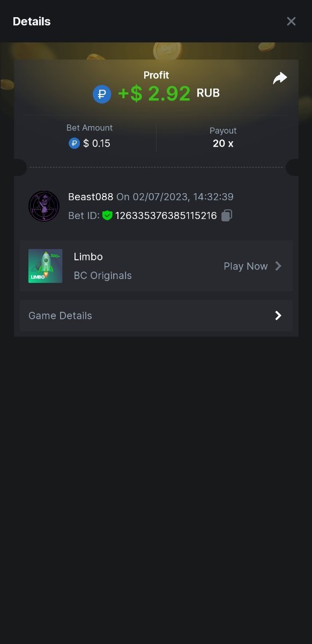Click the large ruble coin icon beside profit
Image resolution: width=312 pixels, height=644 pixels.
[102, 94]
